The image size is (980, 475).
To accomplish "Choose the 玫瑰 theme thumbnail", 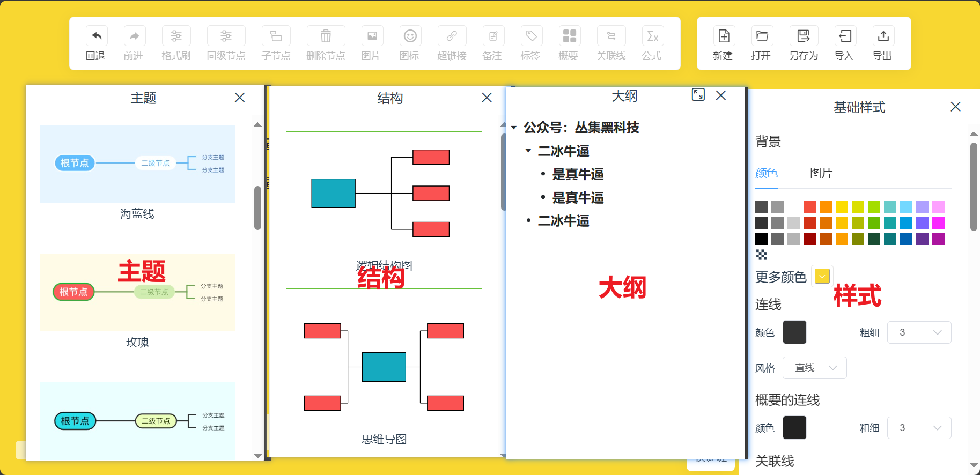I will point(137,292).
